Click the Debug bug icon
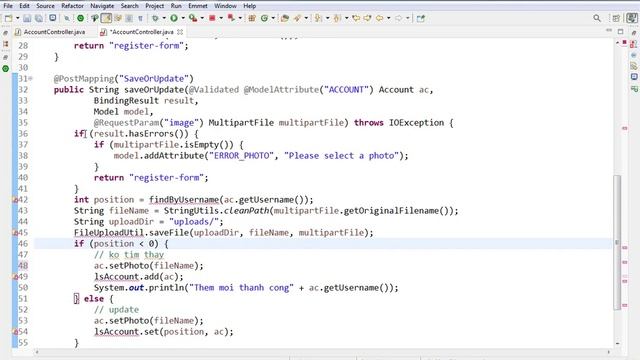Image resolution: width=640 pixels, height=360 pixels. pos(155,18)
